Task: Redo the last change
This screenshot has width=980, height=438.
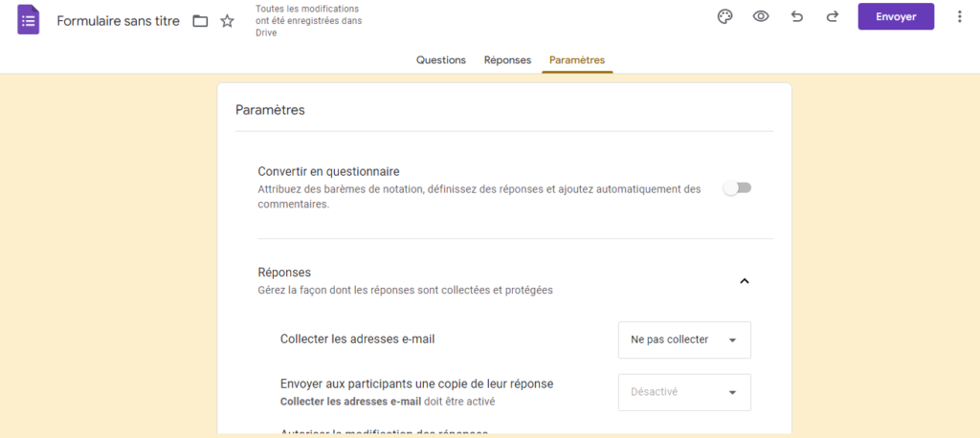Action: (x=832, y=17)
